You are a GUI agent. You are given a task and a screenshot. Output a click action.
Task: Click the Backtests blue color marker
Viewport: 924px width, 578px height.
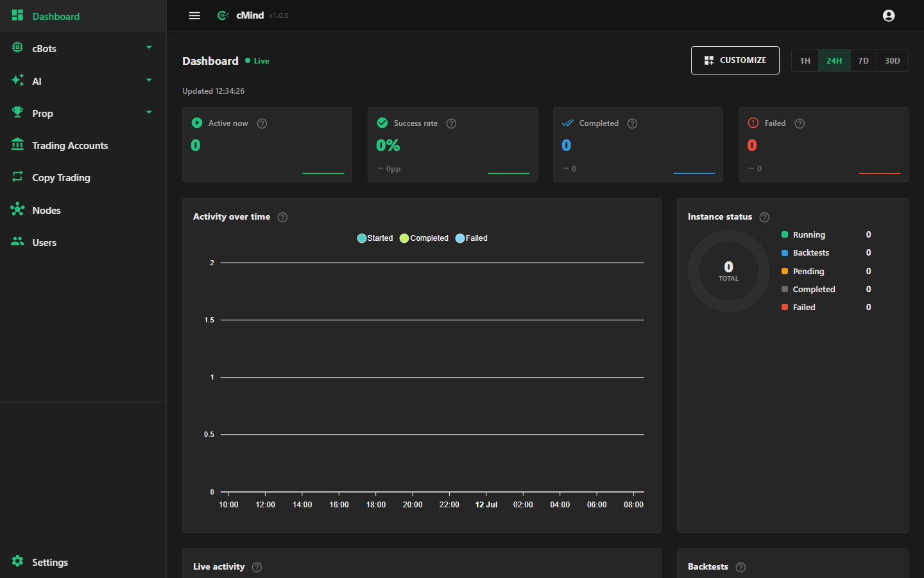[x=784, y=253]
